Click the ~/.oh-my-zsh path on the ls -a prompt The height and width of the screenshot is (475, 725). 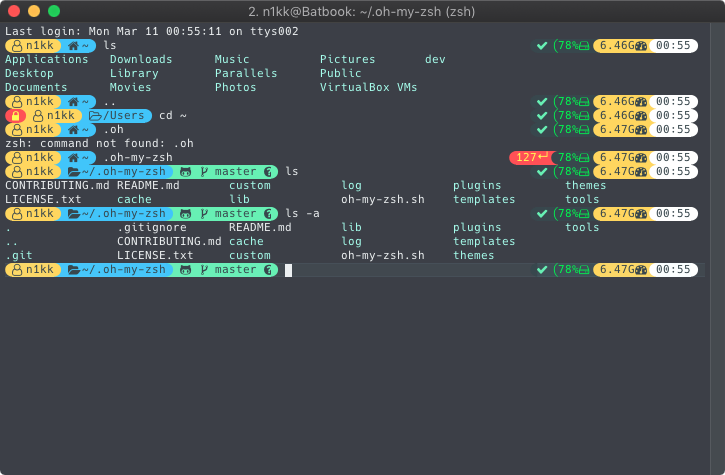(124, 214)
